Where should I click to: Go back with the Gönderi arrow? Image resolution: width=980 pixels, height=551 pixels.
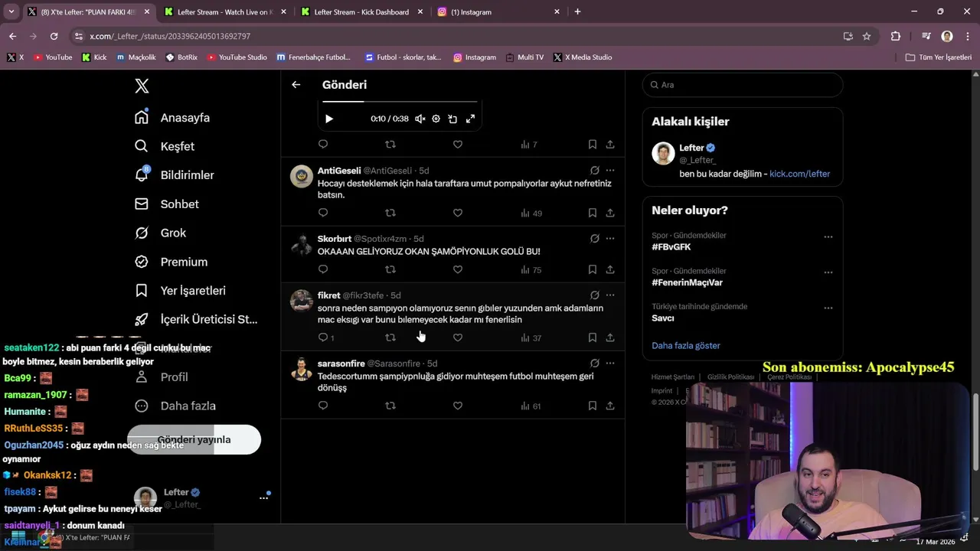click(x=296, y=85)
